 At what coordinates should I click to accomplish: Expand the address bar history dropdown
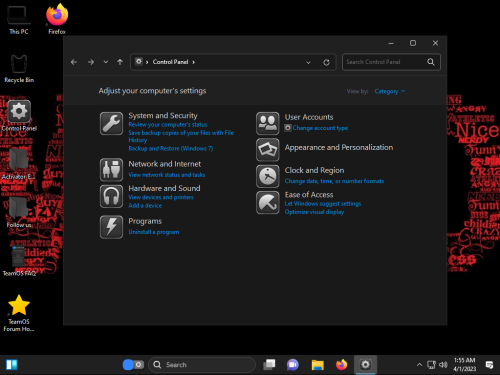(x=308, y=62)
